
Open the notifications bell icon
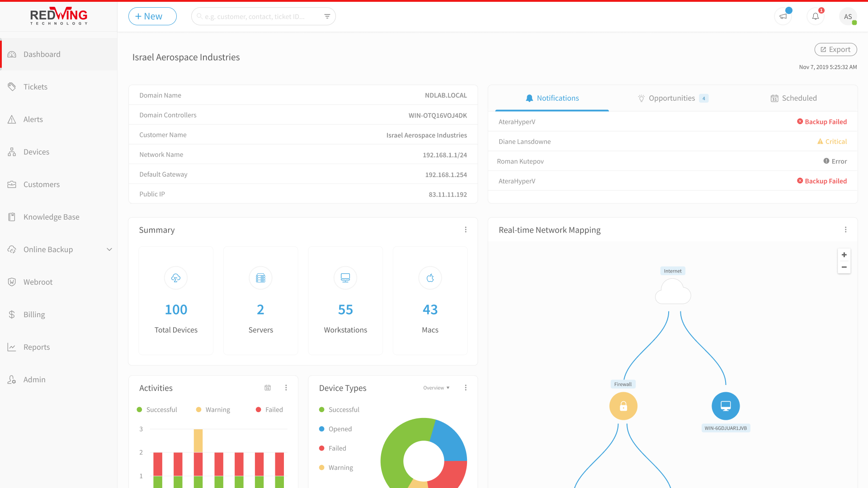(816, 17)
